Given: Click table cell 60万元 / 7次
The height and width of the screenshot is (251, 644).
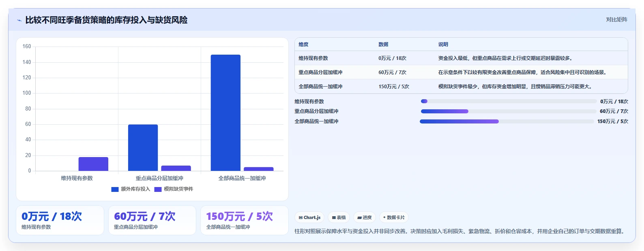Looking at the screenshot, I should 392,72.
